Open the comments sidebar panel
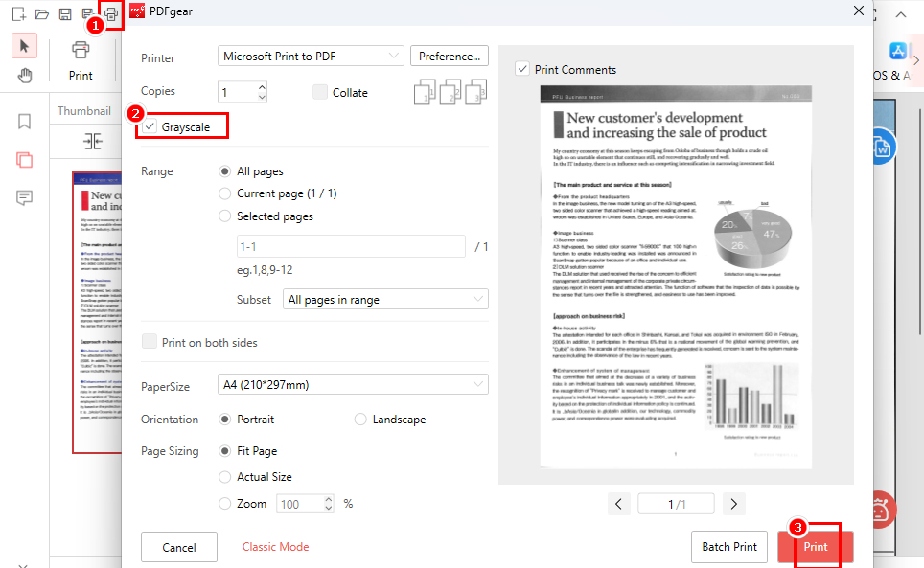 (25, 197)
